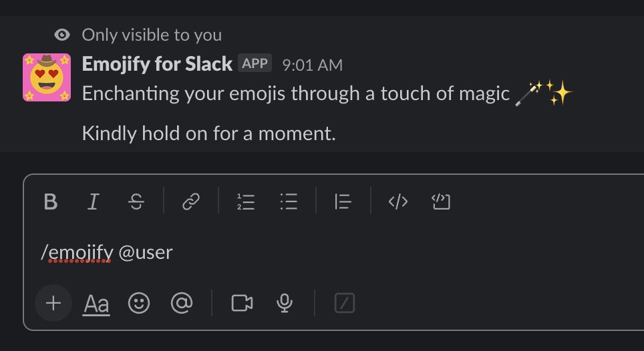Start an ordered numbered list
This screenshot has width=644, height=351.
point(246,202)
